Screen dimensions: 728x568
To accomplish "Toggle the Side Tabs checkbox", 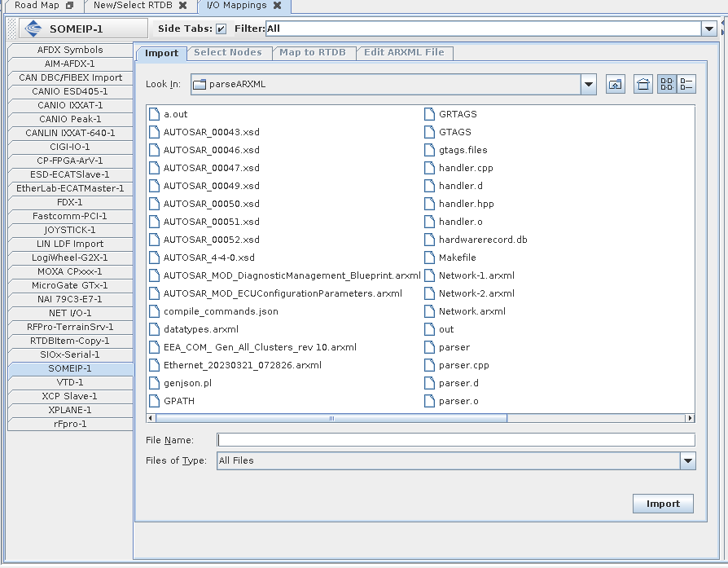I will [x=221, y=29].
